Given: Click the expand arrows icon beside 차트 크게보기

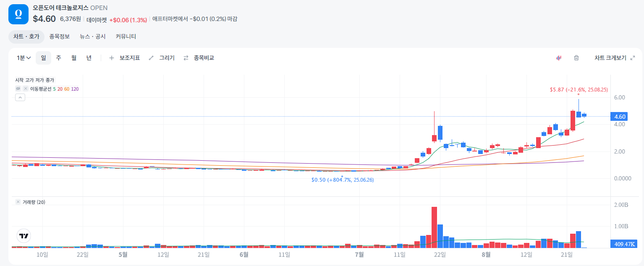Looking at the screenshot, I should point(633,58).
